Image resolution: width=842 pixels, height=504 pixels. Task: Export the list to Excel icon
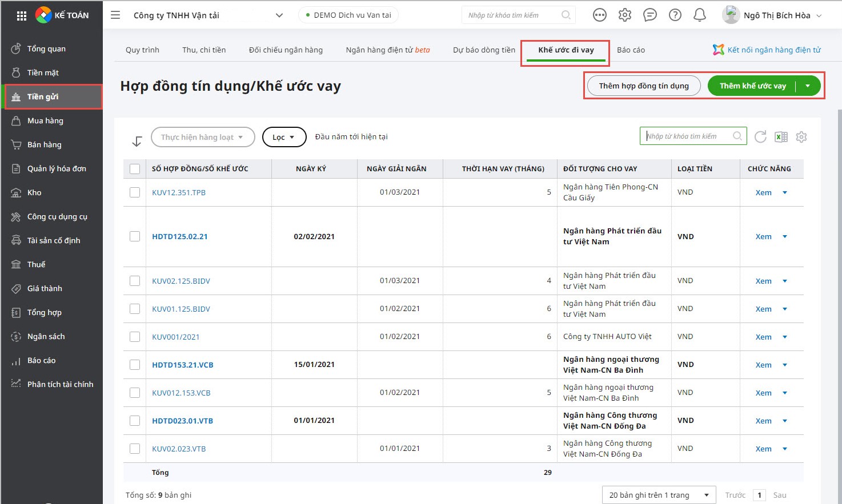(781, 137)
